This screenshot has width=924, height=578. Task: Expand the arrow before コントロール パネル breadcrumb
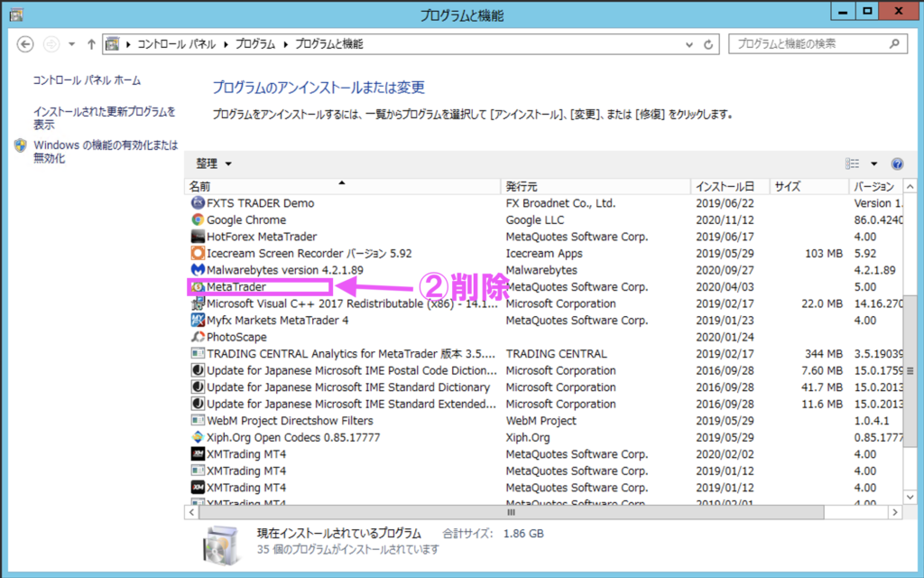coord(128,44)
